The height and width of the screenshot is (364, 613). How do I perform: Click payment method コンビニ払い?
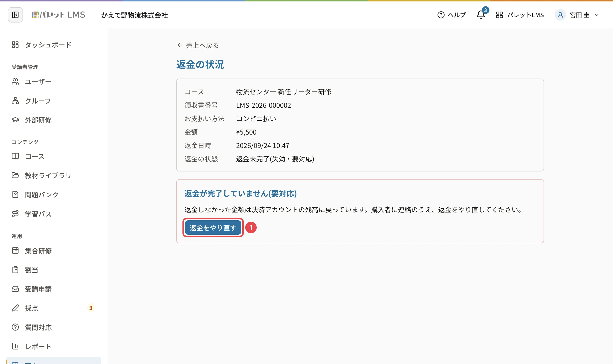pyautogui.click(x=256, y=119)
